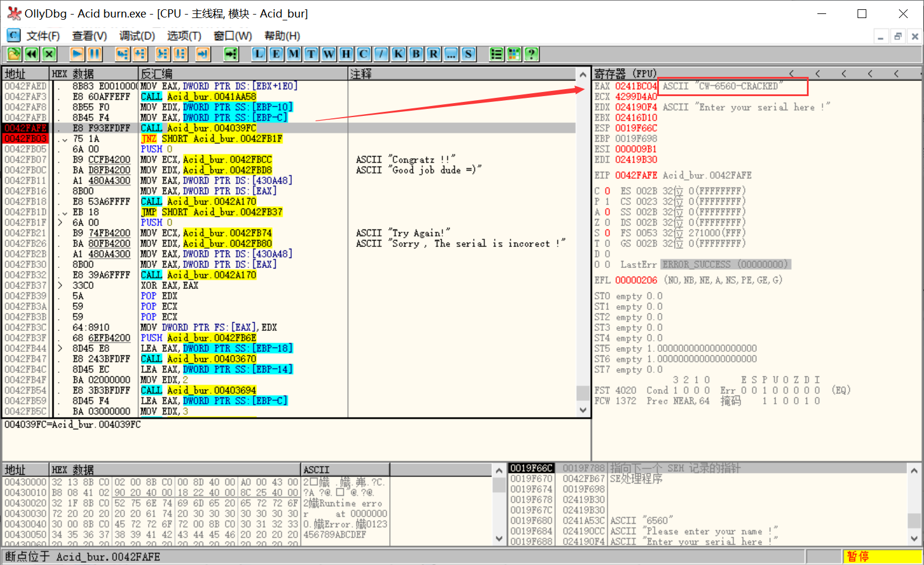Viewport: 924px width, 565px height.
Task: Select the EIP value 0042FAFE
Action: (636, 175)
